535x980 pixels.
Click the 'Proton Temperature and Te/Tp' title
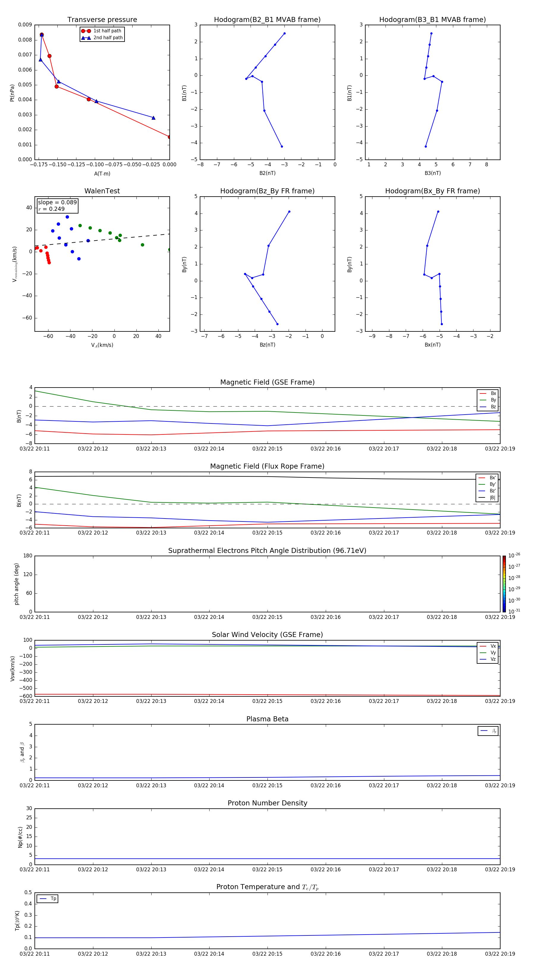pos(267,887)
